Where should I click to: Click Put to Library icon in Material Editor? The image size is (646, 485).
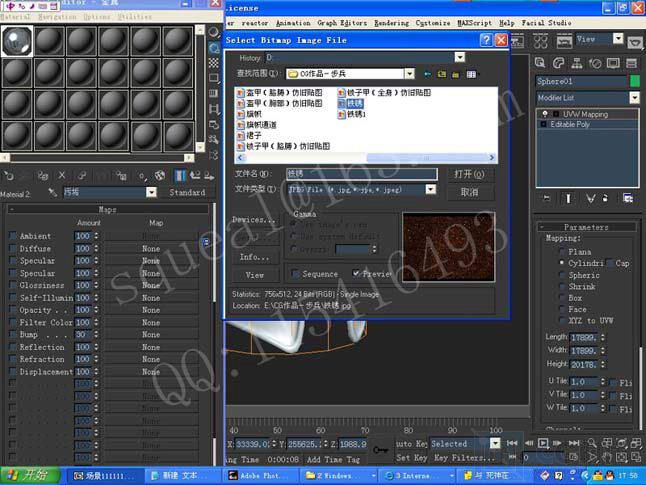point(121,176)
